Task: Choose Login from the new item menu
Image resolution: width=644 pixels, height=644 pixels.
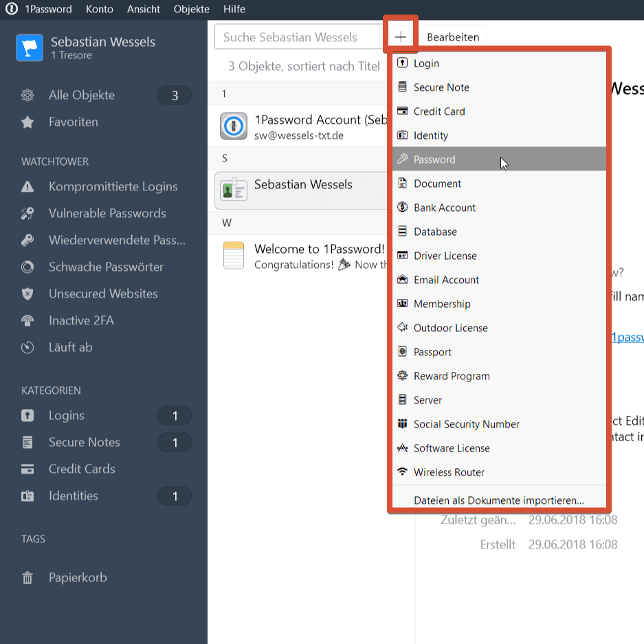Action: 499,63
